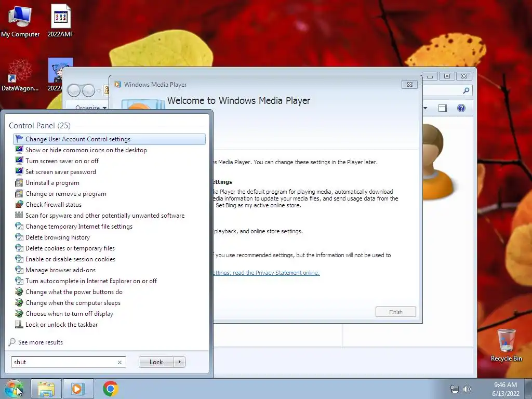Open the volume speaker tray icon

pos(467,389)
